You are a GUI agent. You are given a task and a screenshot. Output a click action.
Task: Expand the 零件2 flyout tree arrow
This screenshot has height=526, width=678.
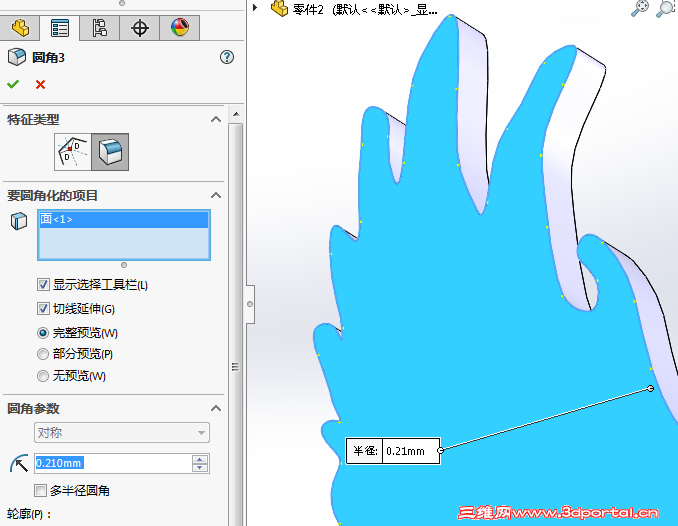tap(255, 7)
